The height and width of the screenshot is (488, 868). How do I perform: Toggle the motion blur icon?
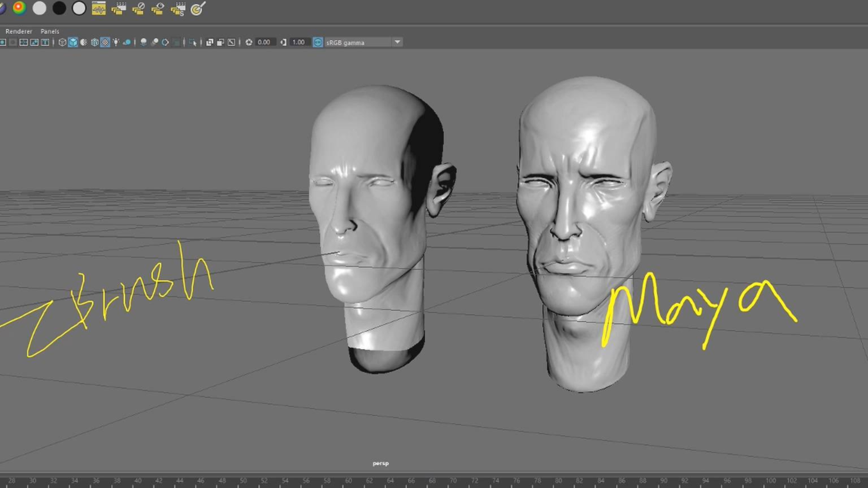click(155, 42)
